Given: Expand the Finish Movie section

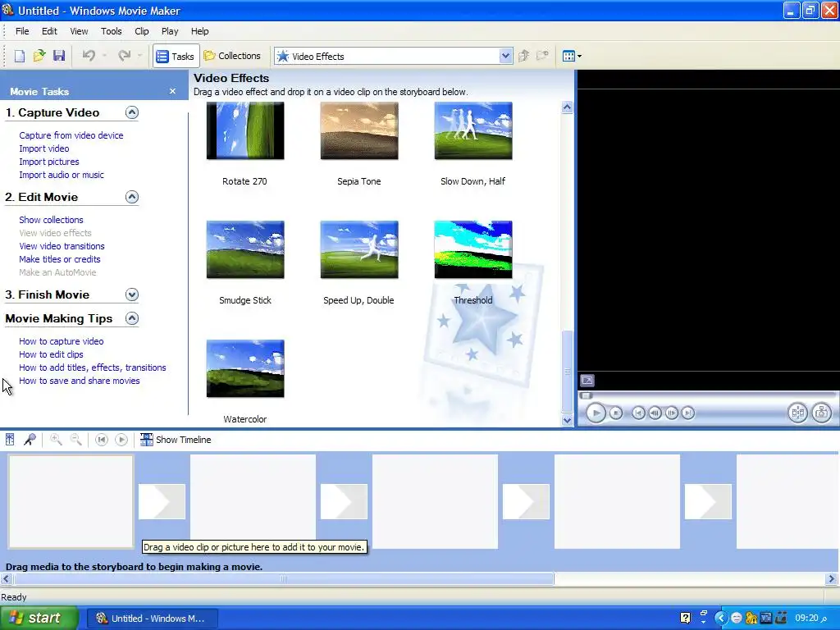Looking at the screenshot, I should [x=132, y=294].
